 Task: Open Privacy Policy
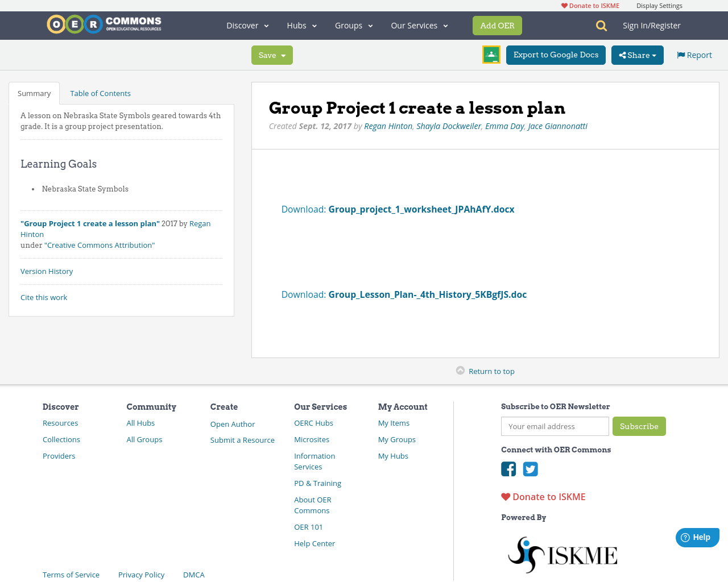(x=141, y=575)
